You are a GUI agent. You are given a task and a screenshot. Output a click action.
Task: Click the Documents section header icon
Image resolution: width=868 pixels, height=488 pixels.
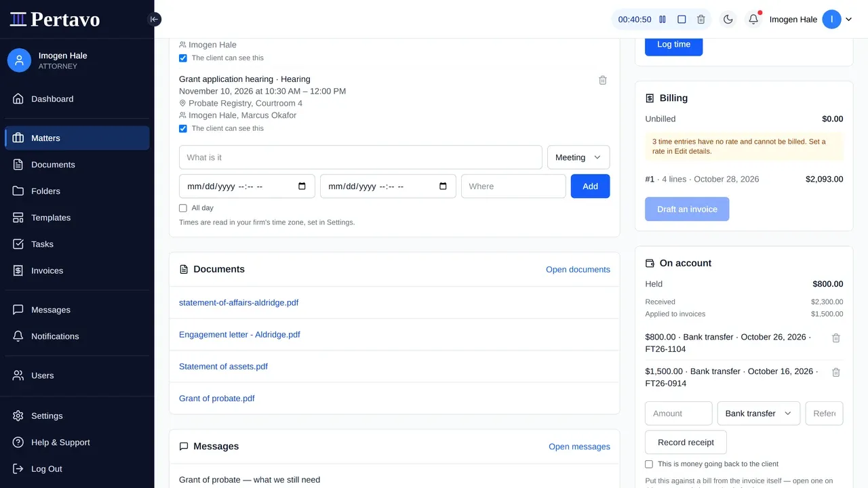coord(184,270)
